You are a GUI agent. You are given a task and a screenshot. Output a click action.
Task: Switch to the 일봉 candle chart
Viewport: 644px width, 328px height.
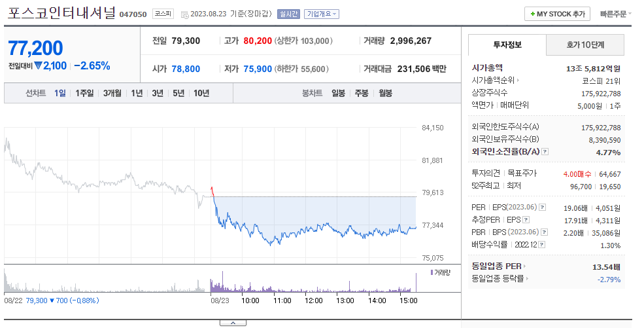point(339,94)
